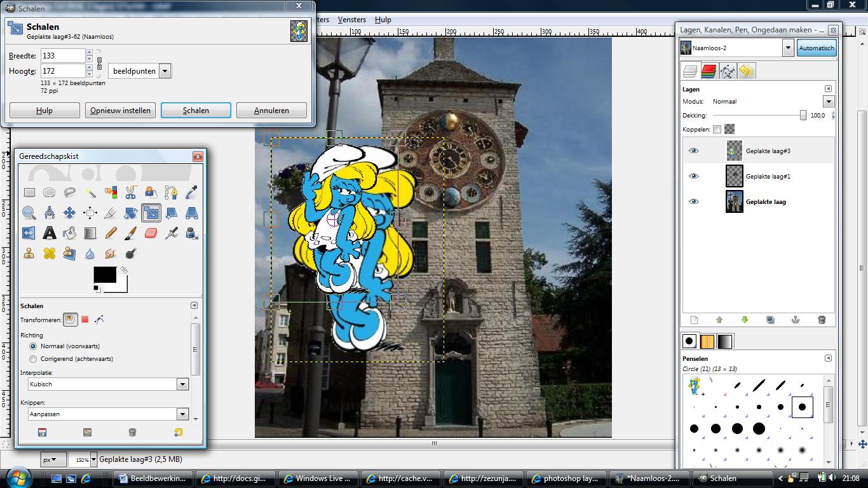The width and height of the screenshot is (868, 488).
Task: Select the Pencil tool
Action: pos(111,233)
